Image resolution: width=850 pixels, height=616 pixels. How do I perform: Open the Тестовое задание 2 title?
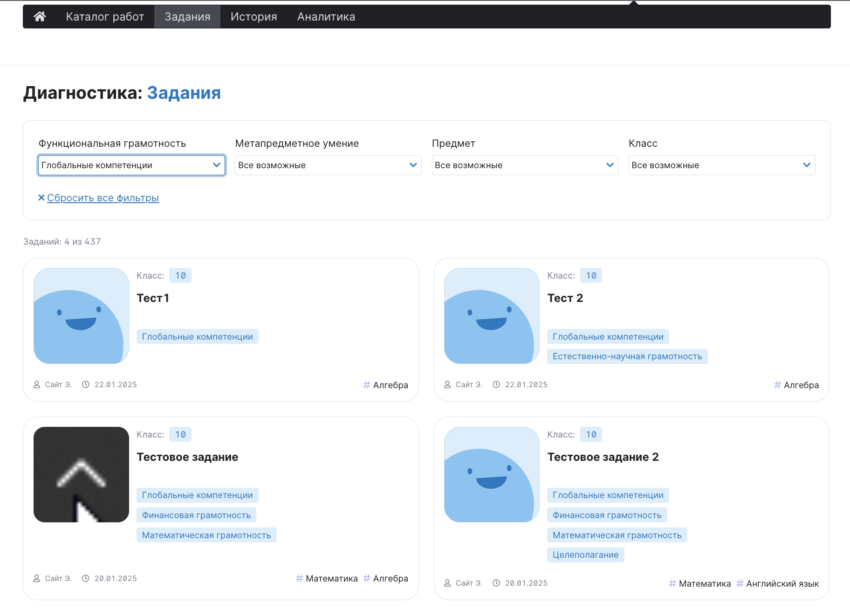tap(603, 457)
